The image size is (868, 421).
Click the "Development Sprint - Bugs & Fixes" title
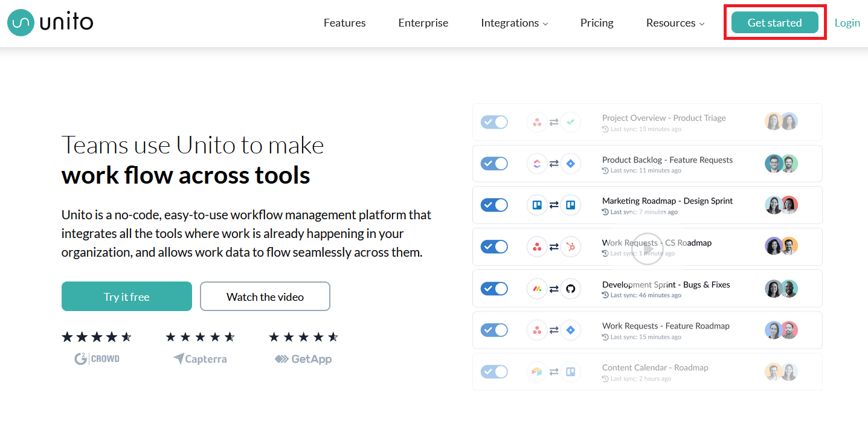point(666,284)
